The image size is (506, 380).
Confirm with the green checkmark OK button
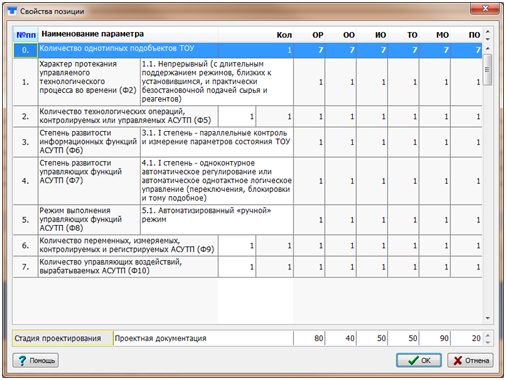coord(419,360)
